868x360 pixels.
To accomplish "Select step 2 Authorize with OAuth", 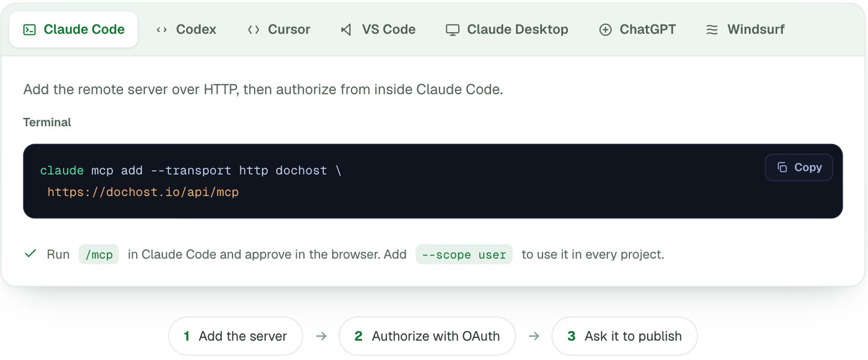I will click(427, 336).
